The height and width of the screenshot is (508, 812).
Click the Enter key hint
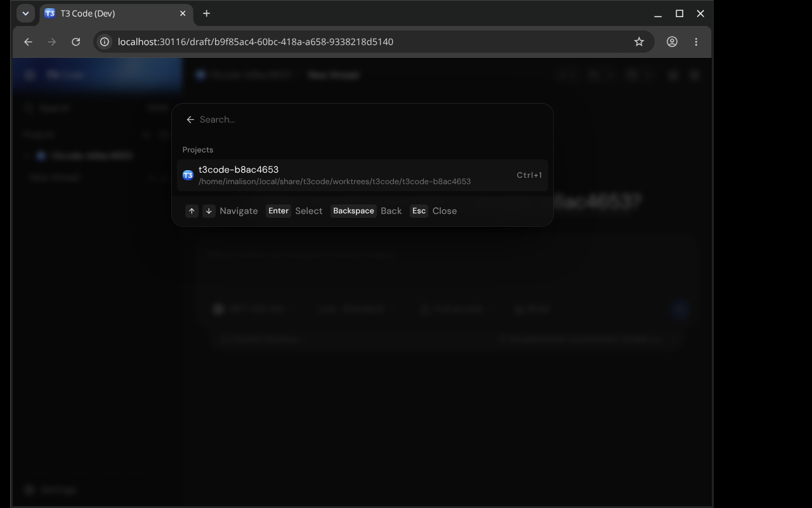click(278, 211)
